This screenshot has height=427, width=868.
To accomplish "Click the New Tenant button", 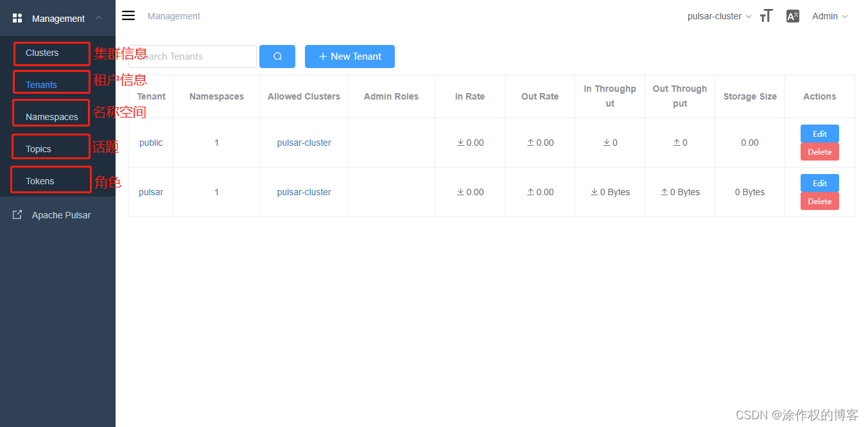I will [350, 57].
